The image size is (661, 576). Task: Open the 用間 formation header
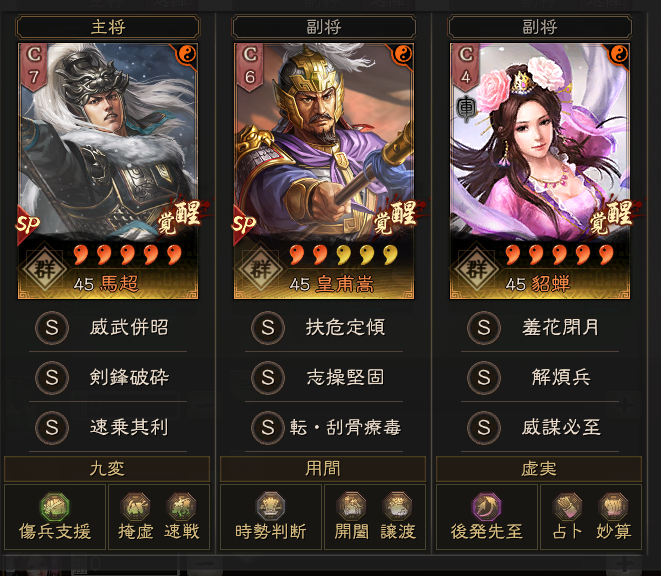[323, 468]
